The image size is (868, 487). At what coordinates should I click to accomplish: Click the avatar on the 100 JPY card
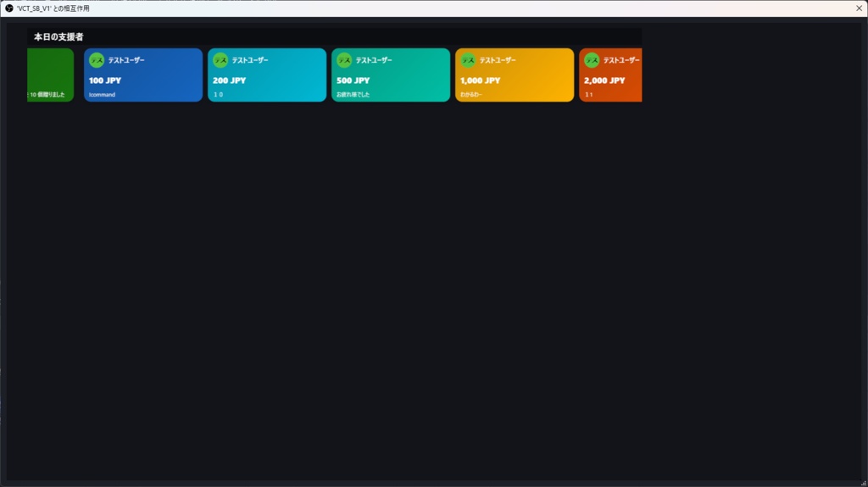click(97, 60)
